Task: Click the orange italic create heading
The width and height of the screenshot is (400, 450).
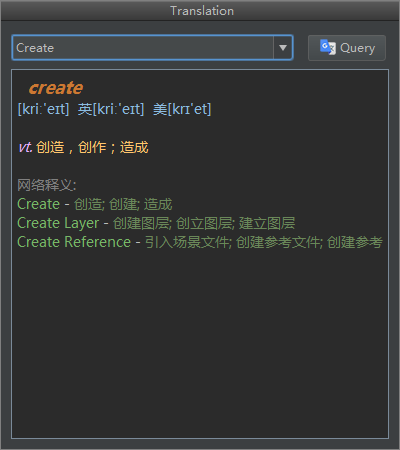Action: [56, 88]
